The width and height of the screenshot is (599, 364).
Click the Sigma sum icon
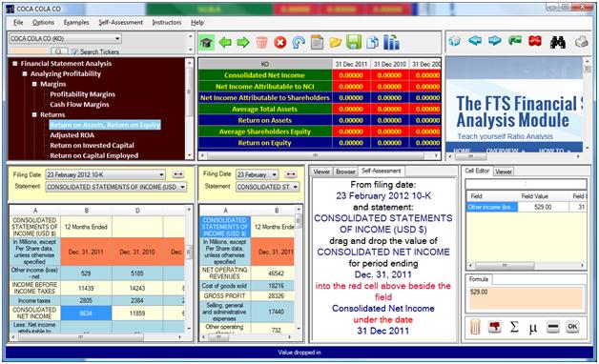514,327
